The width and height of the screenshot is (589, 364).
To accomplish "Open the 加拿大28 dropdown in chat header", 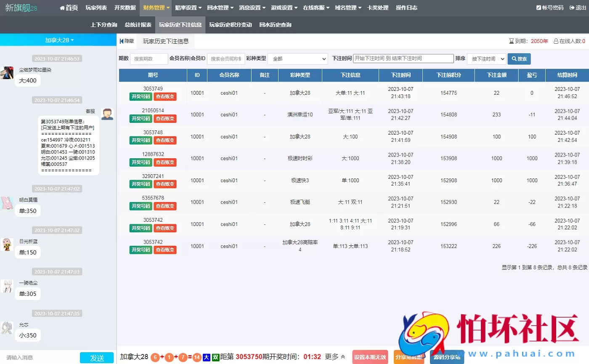I will 58,39.
